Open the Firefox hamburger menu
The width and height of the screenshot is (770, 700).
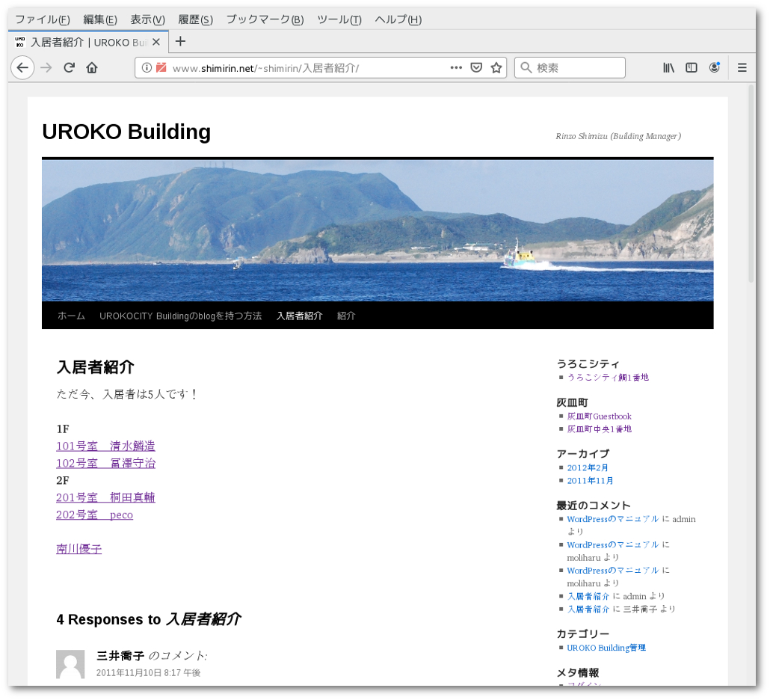point(742,67)
